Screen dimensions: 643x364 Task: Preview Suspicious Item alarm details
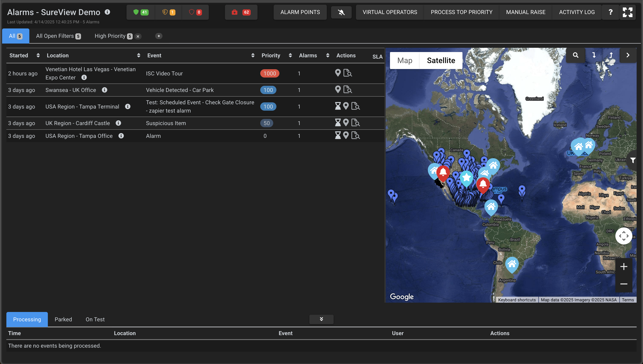coord(355,123)
